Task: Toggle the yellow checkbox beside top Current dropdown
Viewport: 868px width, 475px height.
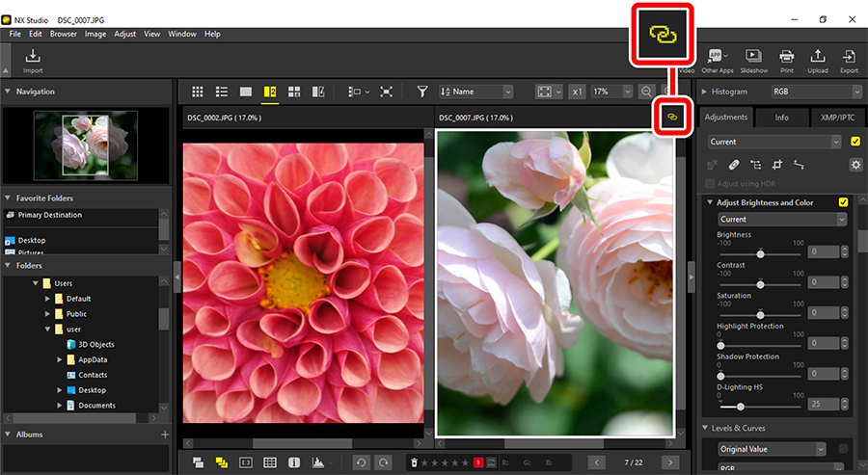Action: click(x=855, y=142)
